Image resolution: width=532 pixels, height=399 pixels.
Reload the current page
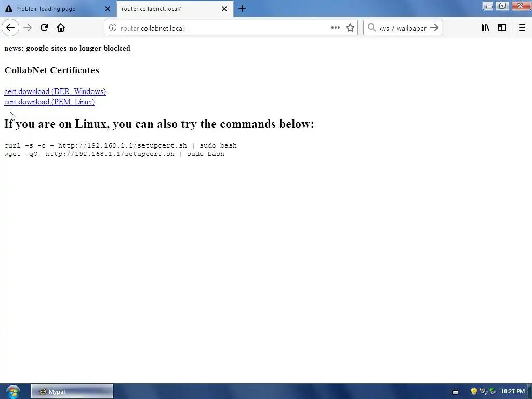[x=44, y=28]
